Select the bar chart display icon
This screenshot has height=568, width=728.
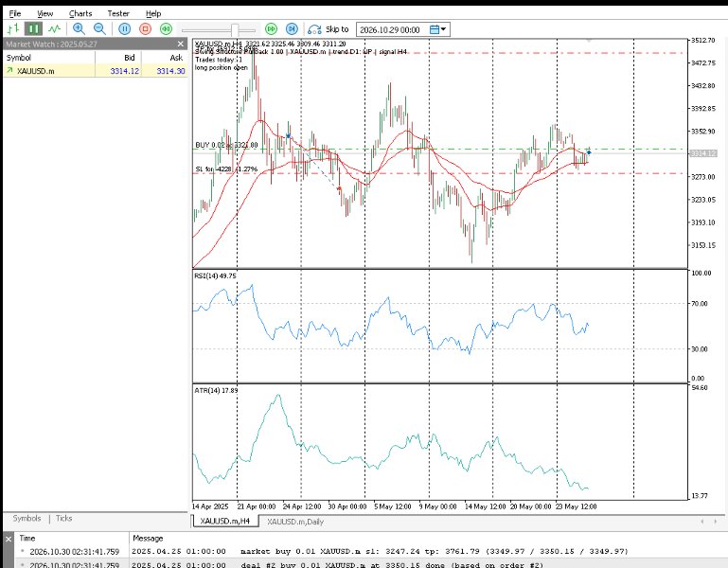click(x=13, y=28)
